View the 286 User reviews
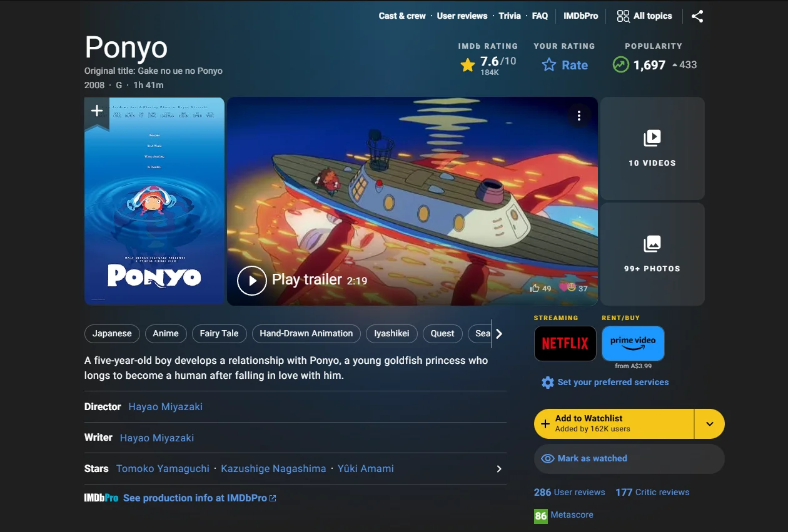The width and height of the screenshot is (788, 532). 569,492
